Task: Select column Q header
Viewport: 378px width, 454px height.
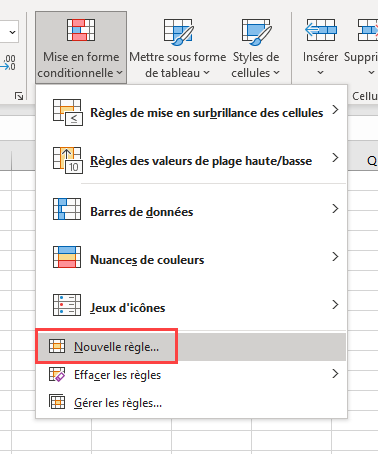Action: 372,161
